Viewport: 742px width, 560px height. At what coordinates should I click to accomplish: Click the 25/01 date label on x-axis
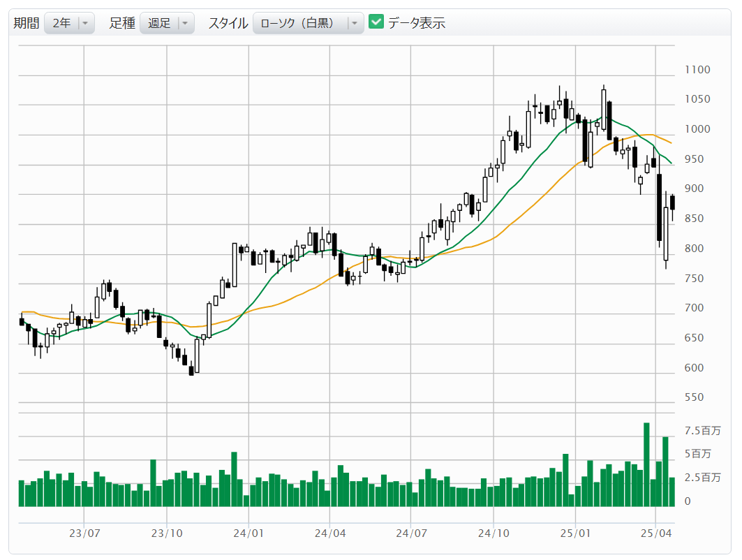click(x=575, y=533)
